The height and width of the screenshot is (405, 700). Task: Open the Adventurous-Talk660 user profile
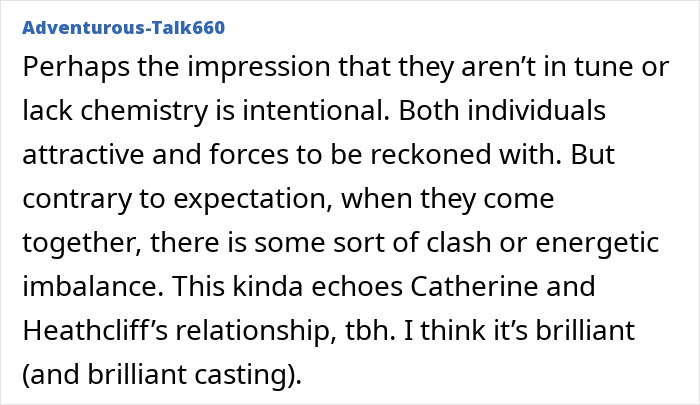click(x=123, y=27)
